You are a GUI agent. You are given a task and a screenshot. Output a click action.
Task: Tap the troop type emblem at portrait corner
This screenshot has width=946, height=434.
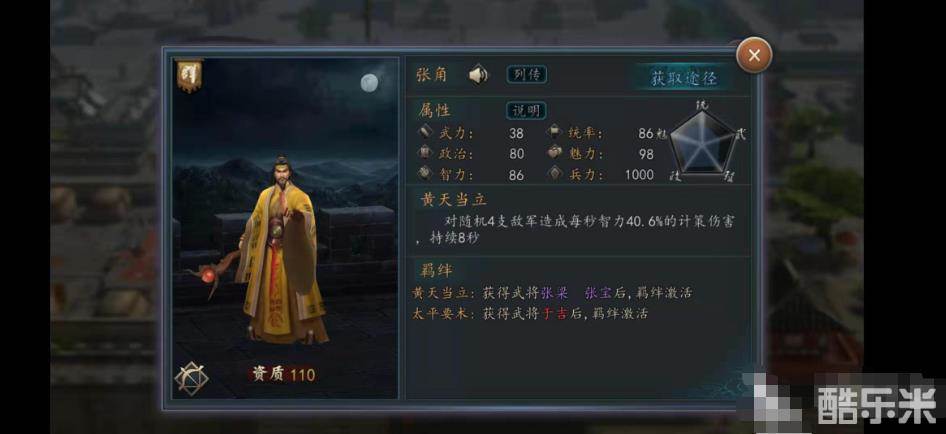click(x=191, y=378)
